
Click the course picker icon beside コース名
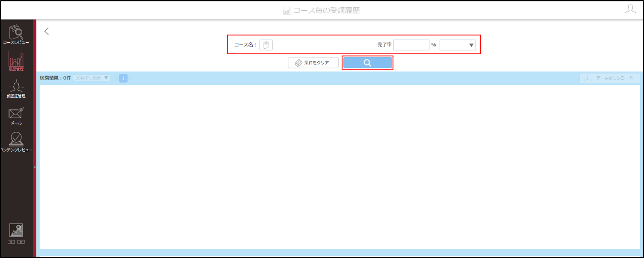(266, 45)
